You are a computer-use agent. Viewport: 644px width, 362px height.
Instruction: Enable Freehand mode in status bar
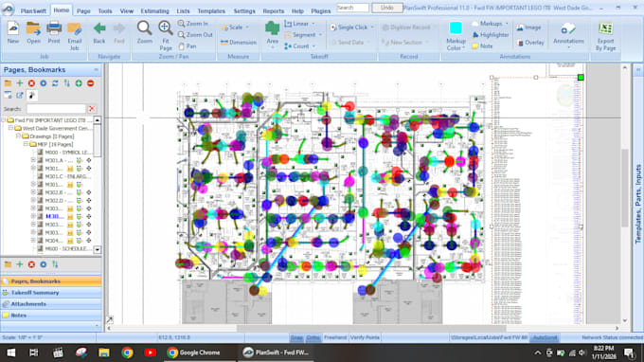tap(335, 337)
